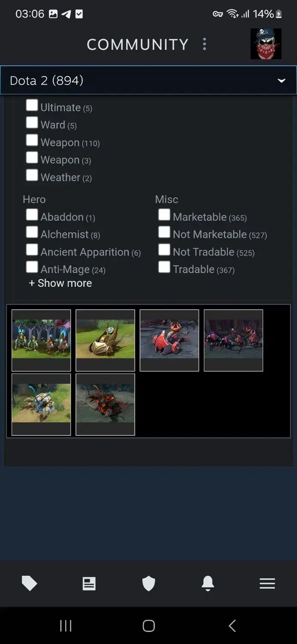Tap Android home button

tap(148, 626)
